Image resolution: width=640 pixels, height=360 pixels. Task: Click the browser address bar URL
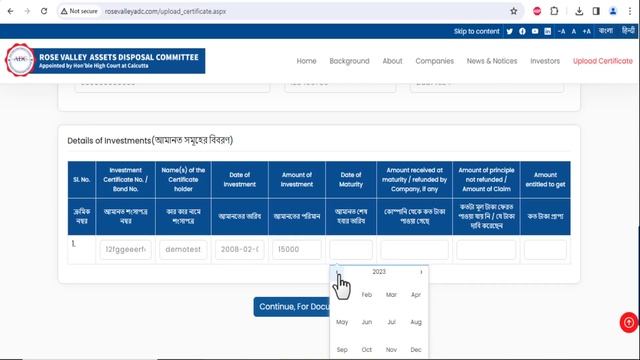pos(165,11)
